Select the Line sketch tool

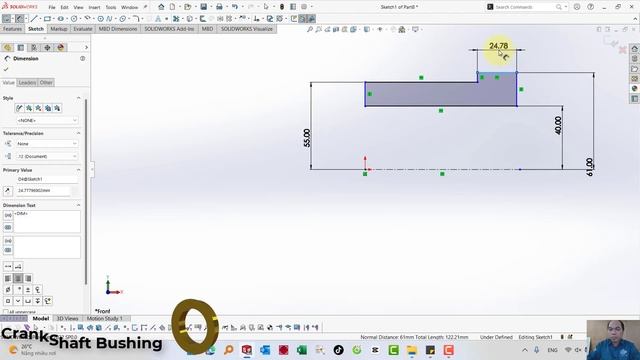click(34, 19)
